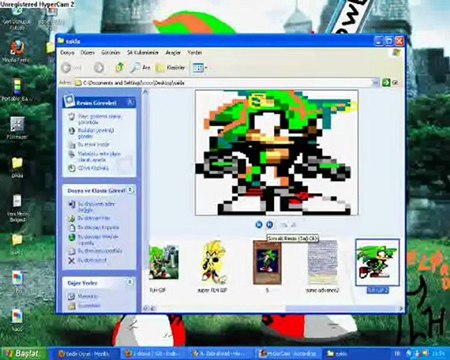Open the Görünüm menu

pos(110,52)
